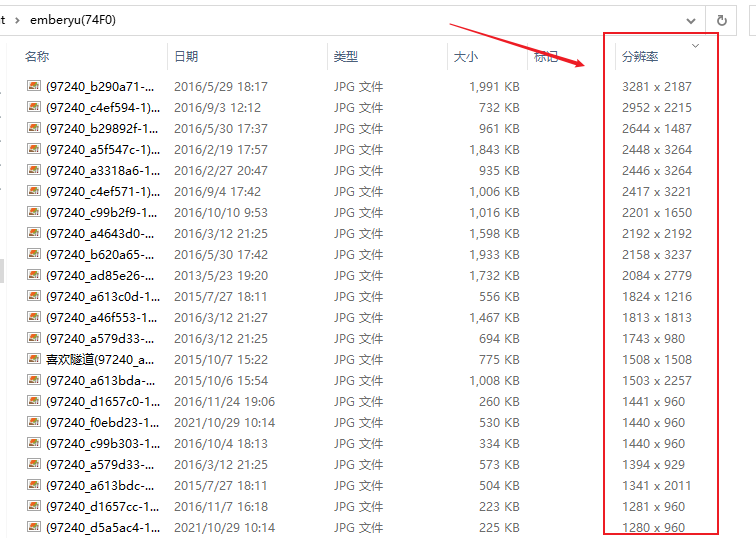Select JPG icon of file (97240_a613bdc-...
Image resolution: width=756 pixels, height=538 pixels.
coord(34,485)
